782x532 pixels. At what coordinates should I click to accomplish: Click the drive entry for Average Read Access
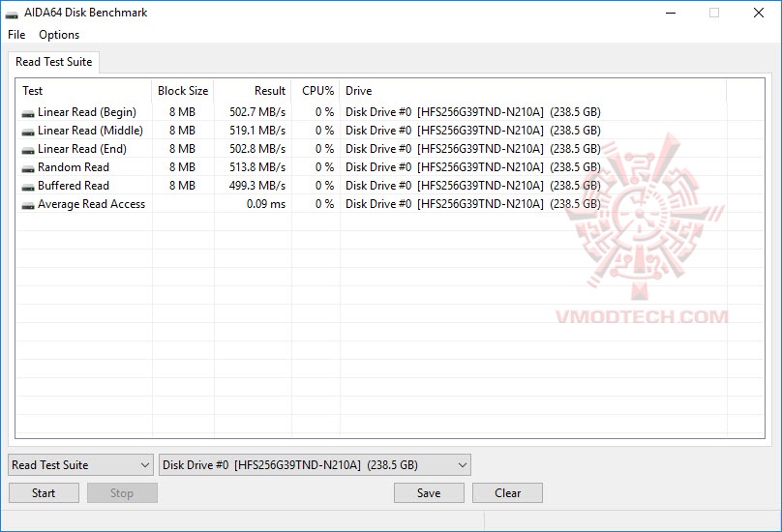[x=473, y=204]
